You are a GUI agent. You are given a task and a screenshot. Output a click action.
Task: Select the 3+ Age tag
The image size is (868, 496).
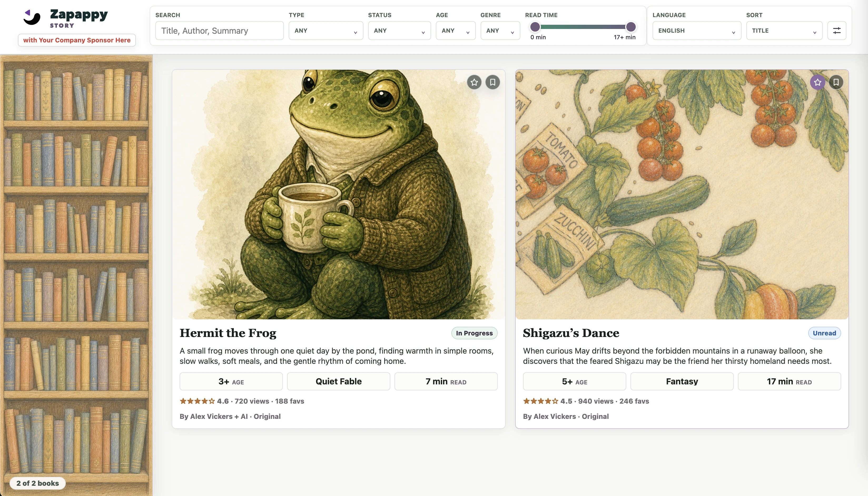point(231,381)
